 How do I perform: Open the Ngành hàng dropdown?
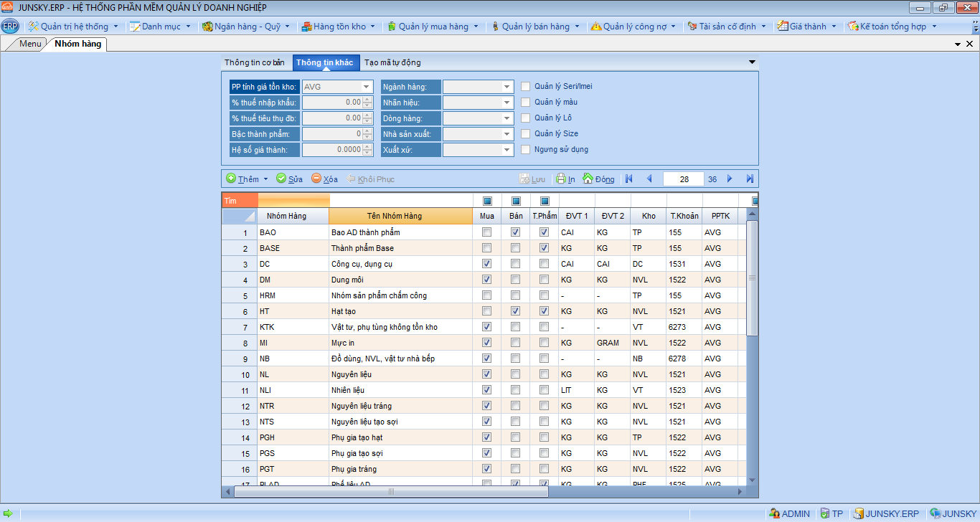507,87
